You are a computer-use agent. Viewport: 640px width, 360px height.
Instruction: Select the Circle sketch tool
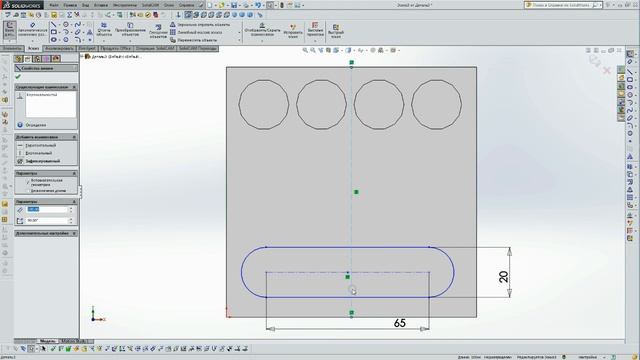point(66,24)
